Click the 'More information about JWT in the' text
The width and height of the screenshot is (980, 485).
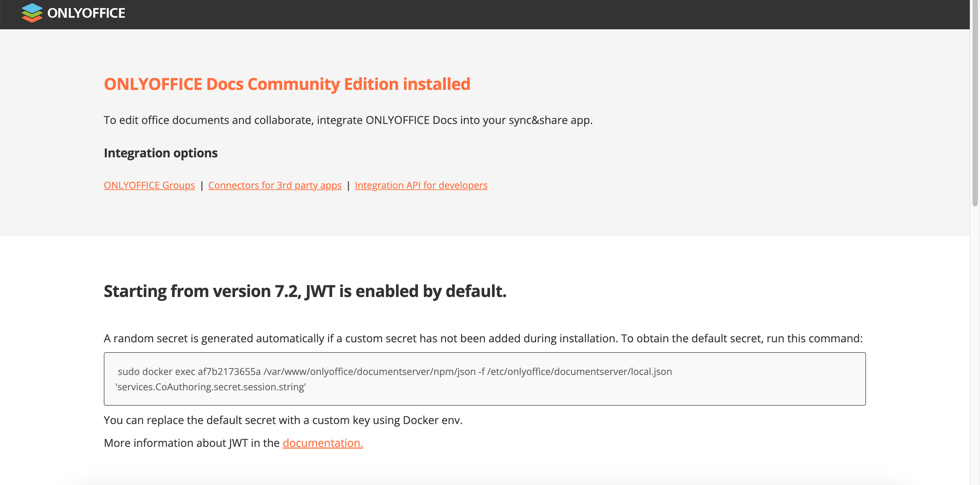point(191,443)
